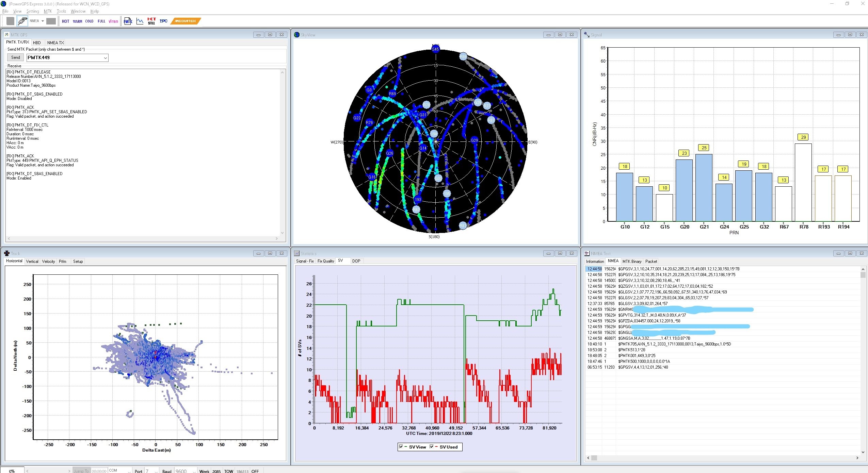Expand the Port number dropdown
This screenshot has height=473, width=868.
(156, 471)
